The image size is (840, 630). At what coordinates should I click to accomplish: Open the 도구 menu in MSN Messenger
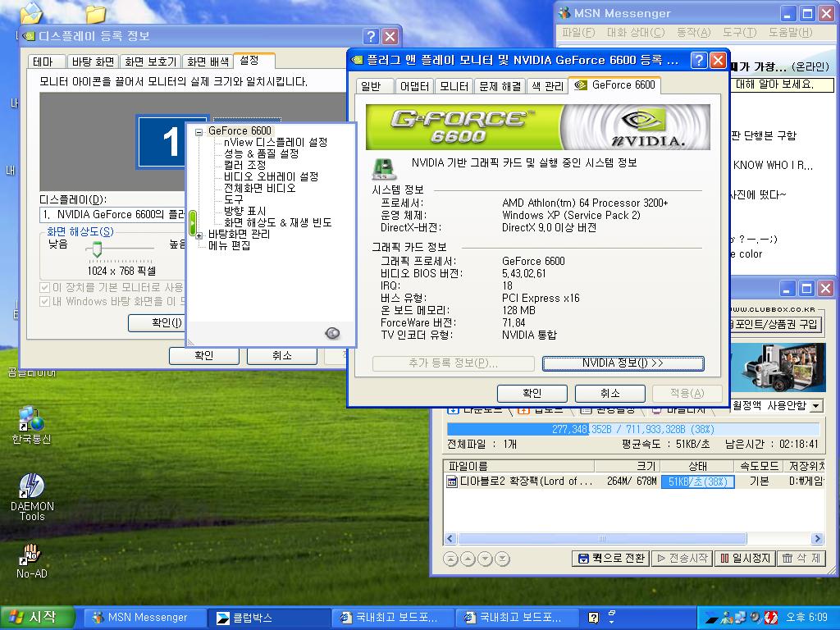click(739, 33)
